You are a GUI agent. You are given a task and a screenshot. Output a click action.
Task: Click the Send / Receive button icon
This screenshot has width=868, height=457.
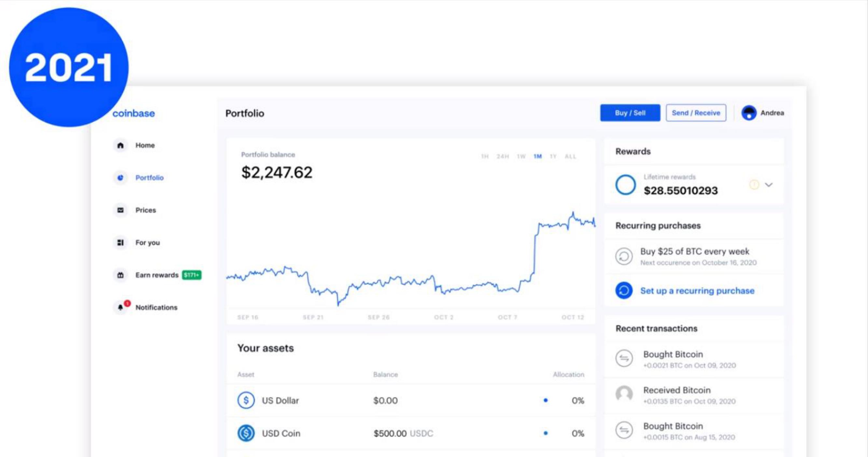(696, 113)
